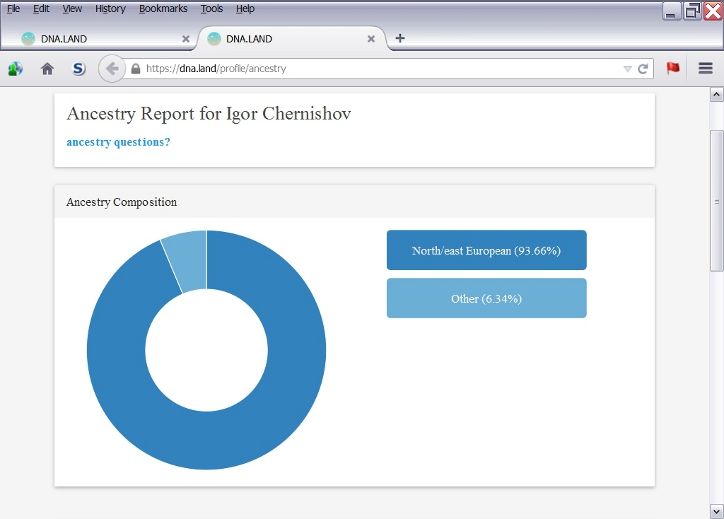This screenshot has width=724, height=519.
Task: Open the Edit menu
Action: pyautogui.click(x=41, y=8)
